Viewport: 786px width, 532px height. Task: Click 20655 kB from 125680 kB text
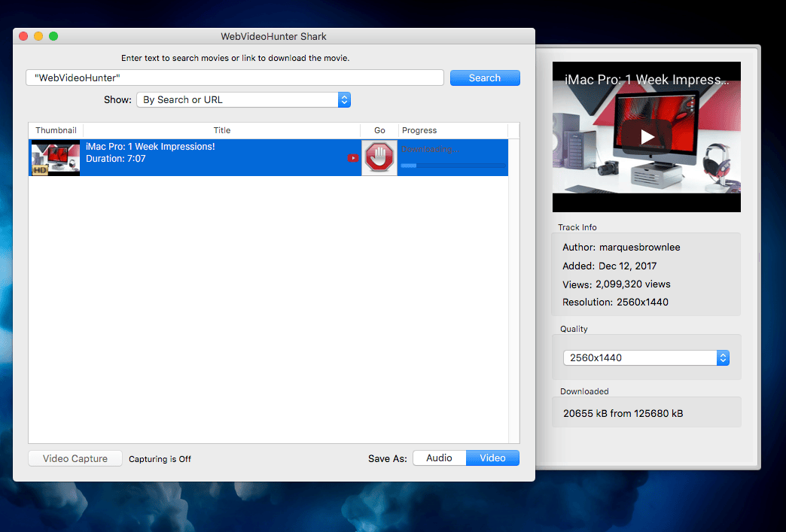coord(623,413)
